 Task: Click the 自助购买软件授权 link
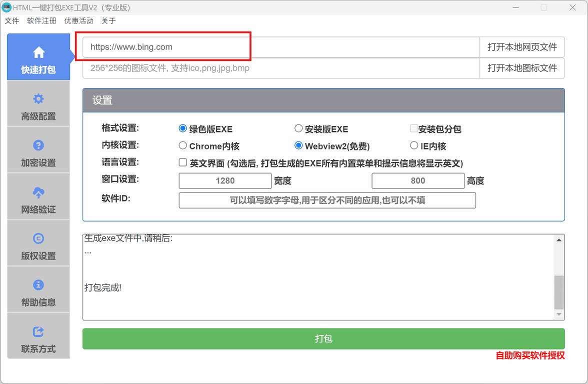(530, 355)
